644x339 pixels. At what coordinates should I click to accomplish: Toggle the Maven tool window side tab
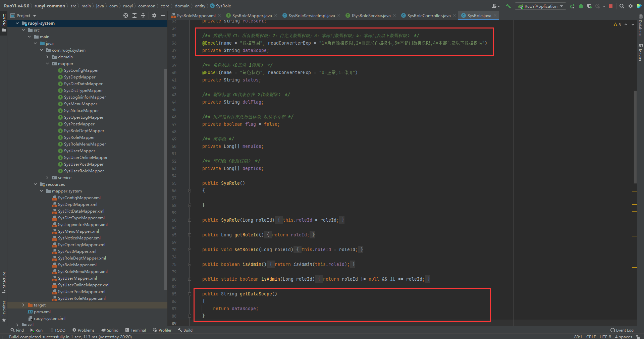click(640, 52)
